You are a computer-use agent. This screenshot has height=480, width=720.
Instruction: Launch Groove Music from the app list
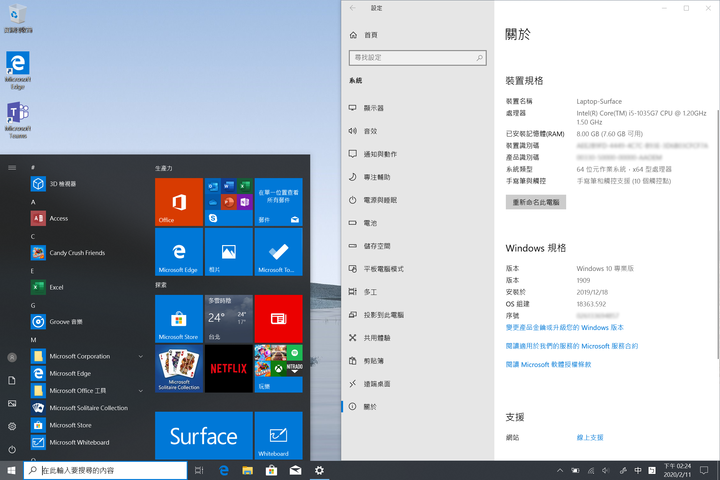click(87, 322)
